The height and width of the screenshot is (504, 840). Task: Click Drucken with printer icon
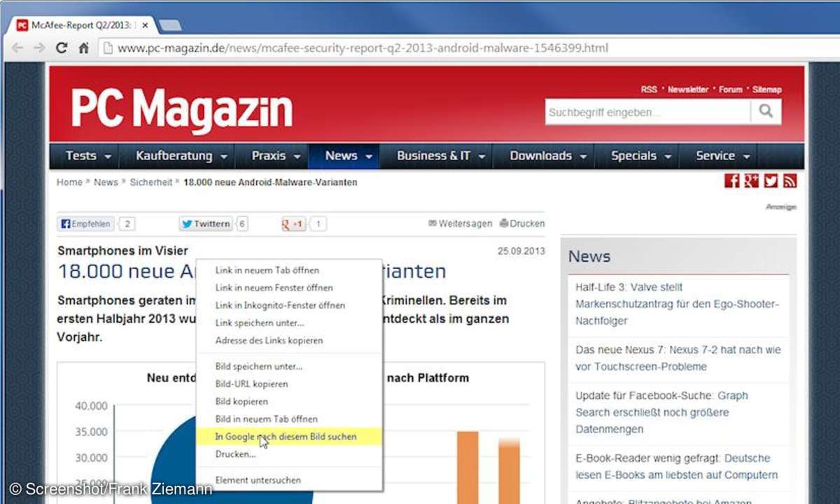click(521, 224)
